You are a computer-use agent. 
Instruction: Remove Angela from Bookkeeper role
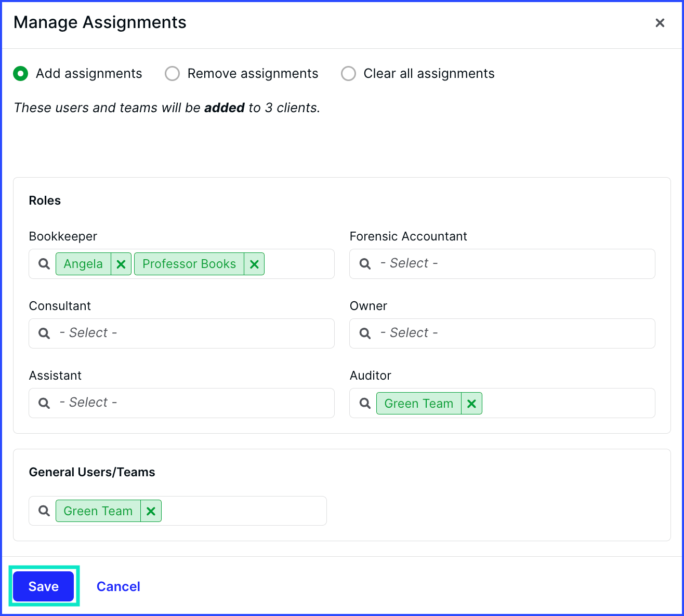121,264
